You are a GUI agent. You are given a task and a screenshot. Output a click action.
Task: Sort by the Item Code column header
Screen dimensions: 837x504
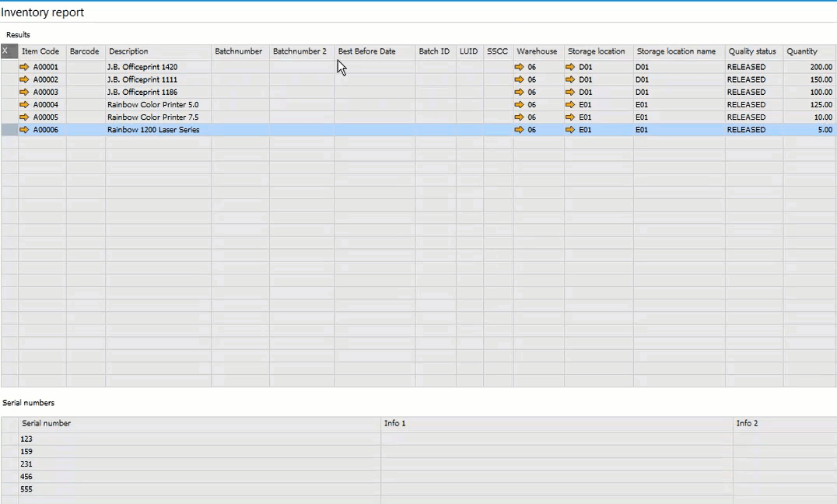pos(40,51)
